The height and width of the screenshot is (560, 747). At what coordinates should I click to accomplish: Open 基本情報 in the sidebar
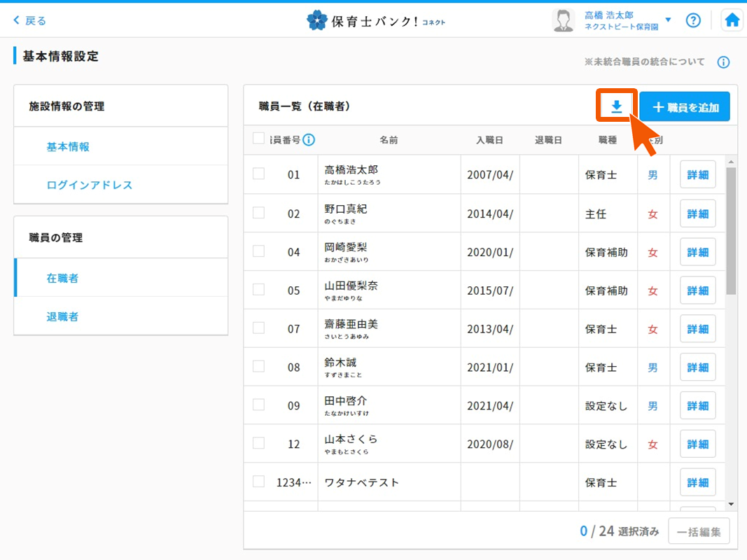tap(68, 147)
